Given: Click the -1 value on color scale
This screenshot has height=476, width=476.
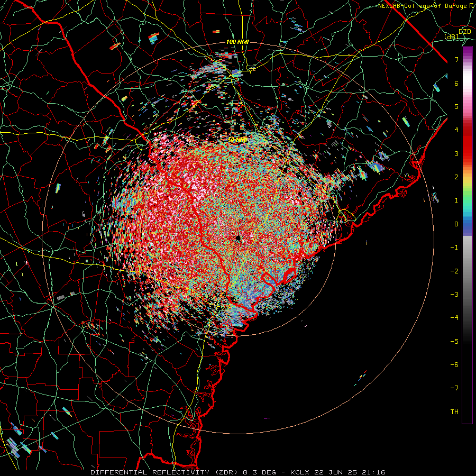Looking at the screenshot, I should 454,248.
